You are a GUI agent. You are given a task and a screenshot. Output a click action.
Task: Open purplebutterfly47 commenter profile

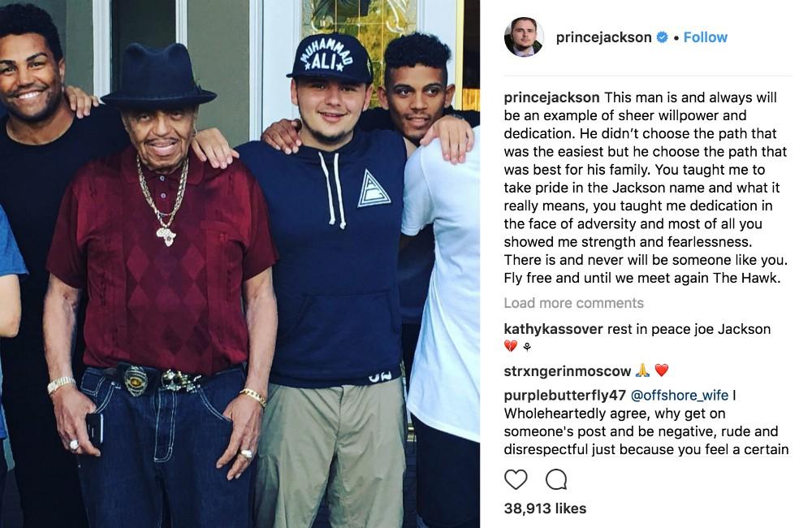click(565, 396)
